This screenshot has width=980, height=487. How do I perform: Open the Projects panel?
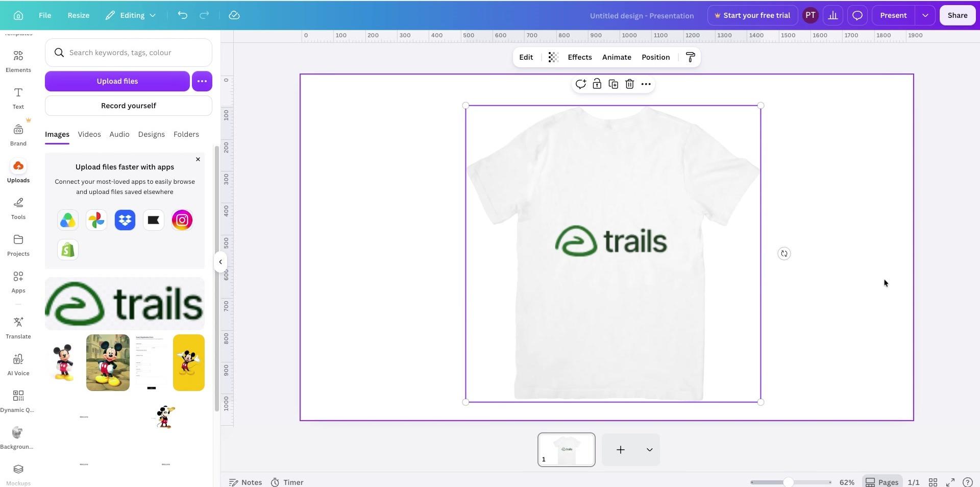(18, 245)
